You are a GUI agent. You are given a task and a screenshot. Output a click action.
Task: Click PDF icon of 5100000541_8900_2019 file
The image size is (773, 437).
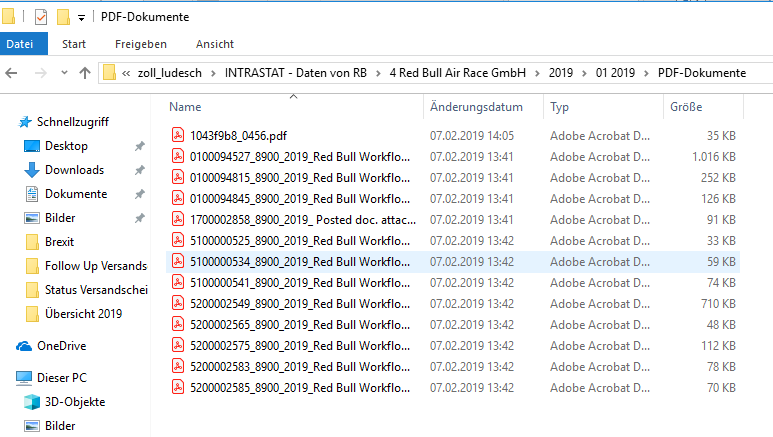coord(178,283)
